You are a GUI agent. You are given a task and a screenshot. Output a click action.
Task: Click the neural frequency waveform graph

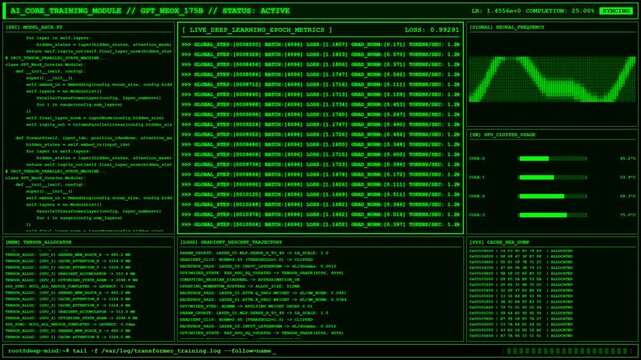pyautogui.click(x=552, y=79)
